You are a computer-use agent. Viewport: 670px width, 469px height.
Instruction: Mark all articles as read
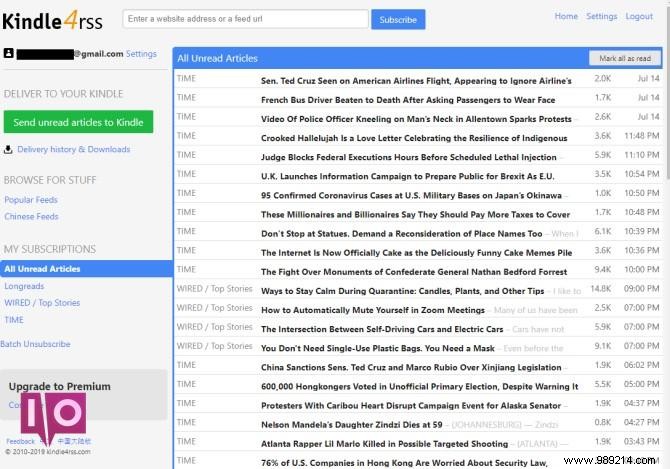click(x=624, y=59)
